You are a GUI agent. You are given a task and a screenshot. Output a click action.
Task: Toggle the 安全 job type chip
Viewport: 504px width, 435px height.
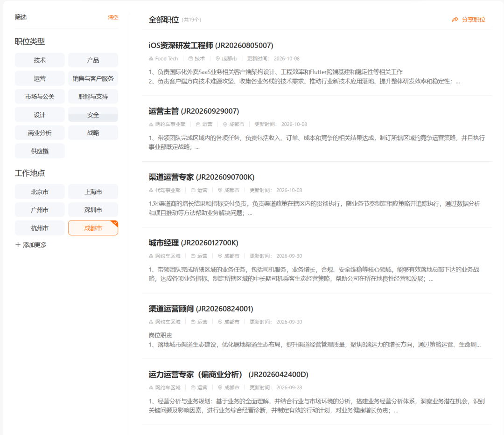point(93,115)
